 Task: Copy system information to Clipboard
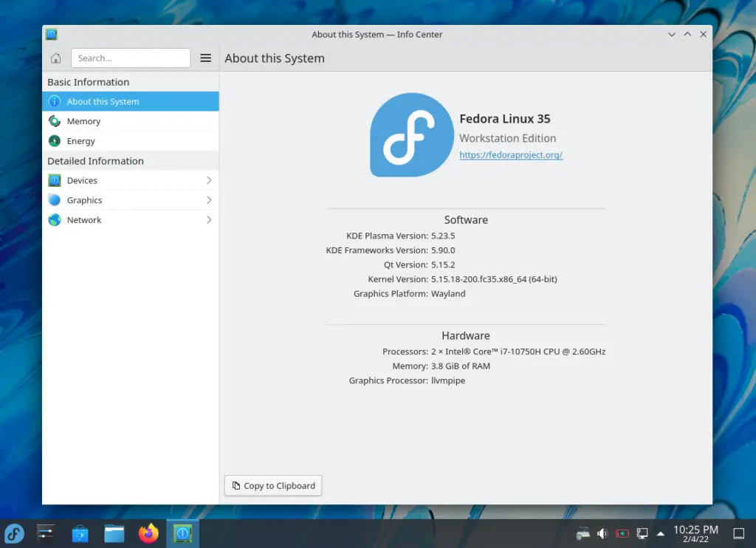tap(272, 485)
